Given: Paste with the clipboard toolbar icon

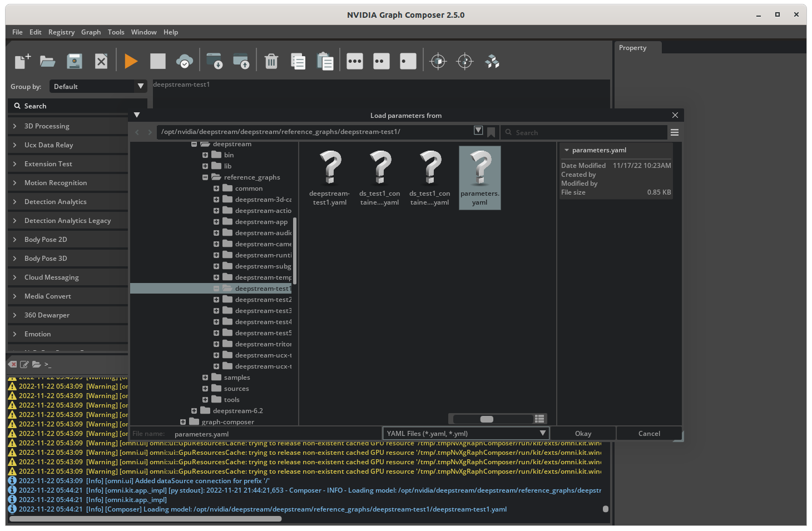Looking at the screenshot, I should pyautogui.click(x=325, y=61).
